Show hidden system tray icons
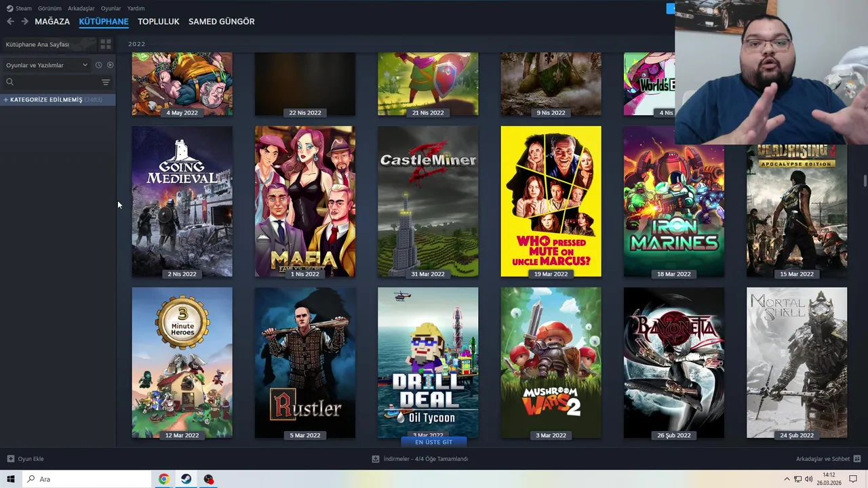The image size is (868, 488). click(787, 479)
